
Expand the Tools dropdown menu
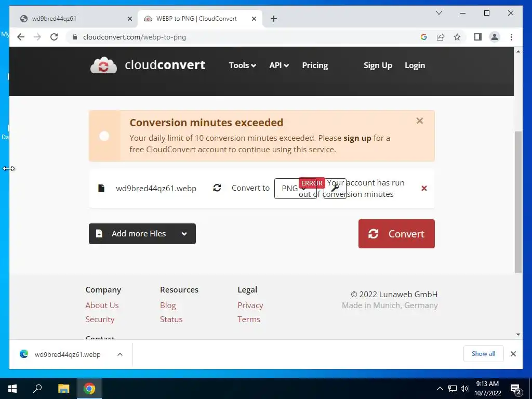(x=242, y=65)
